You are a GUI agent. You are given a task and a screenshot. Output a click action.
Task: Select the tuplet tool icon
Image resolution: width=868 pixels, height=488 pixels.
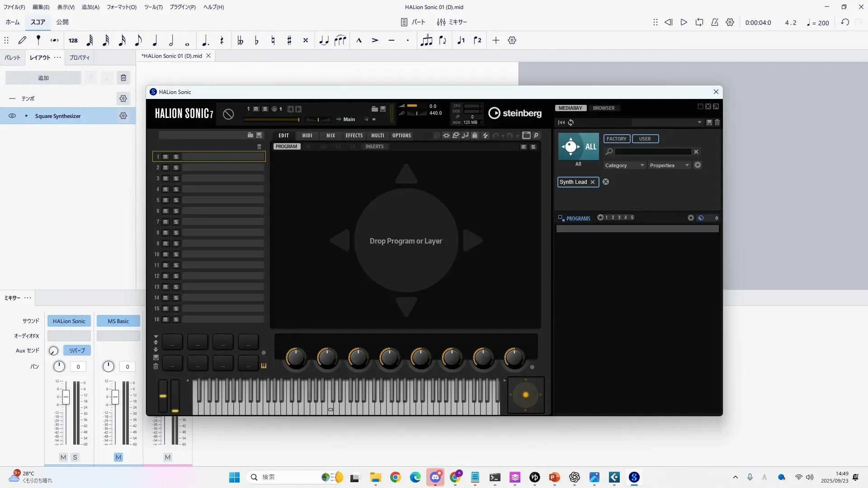click(x=426, y=41)
